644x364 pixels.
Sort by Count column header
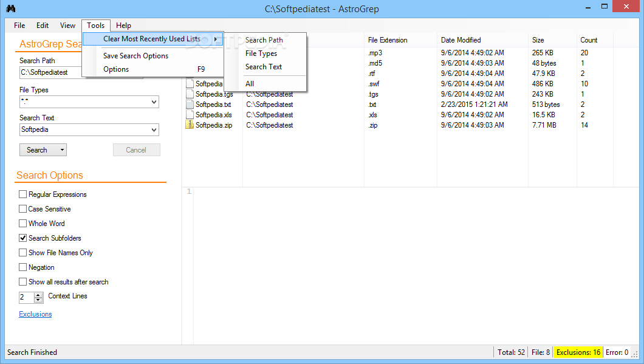click(589, 40)
